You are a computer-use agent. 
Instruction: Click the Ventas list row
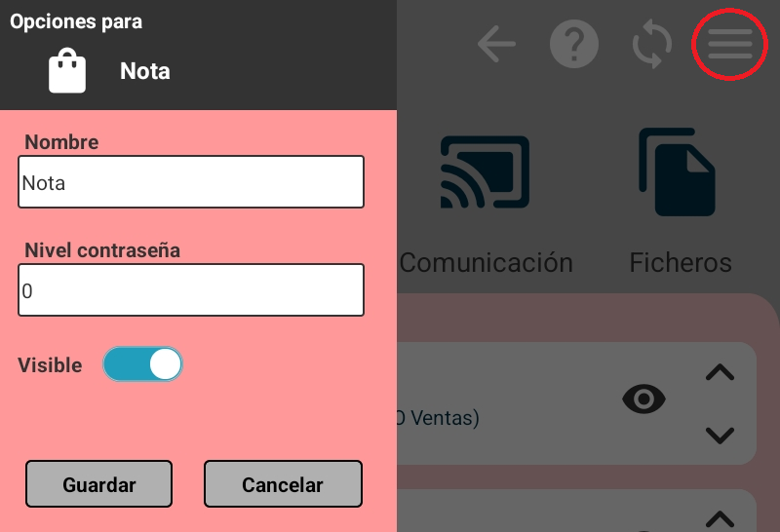(507, 402)
